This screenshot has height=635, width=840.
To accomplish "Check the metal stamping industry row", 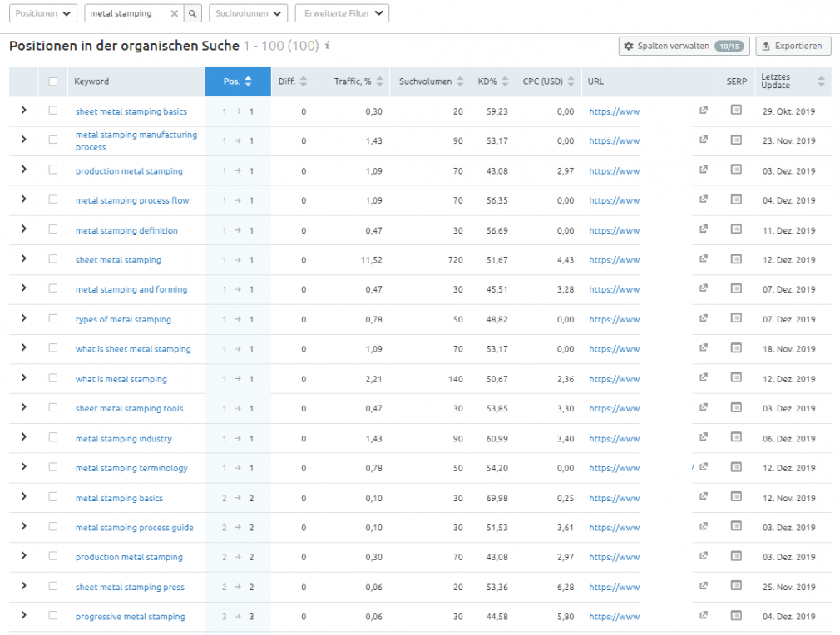I will point(52,437).
